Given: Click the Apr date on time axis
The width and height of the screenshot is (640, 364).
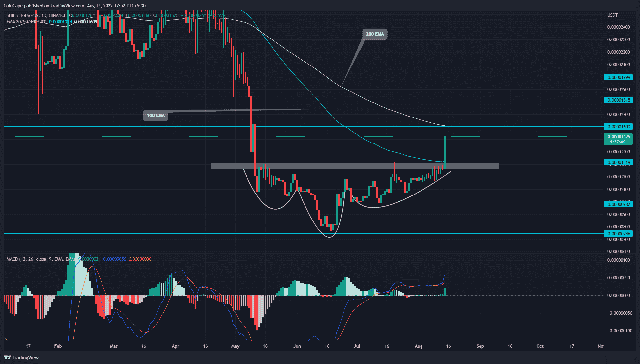Looking at the screenshot, I should coord(176,346).
